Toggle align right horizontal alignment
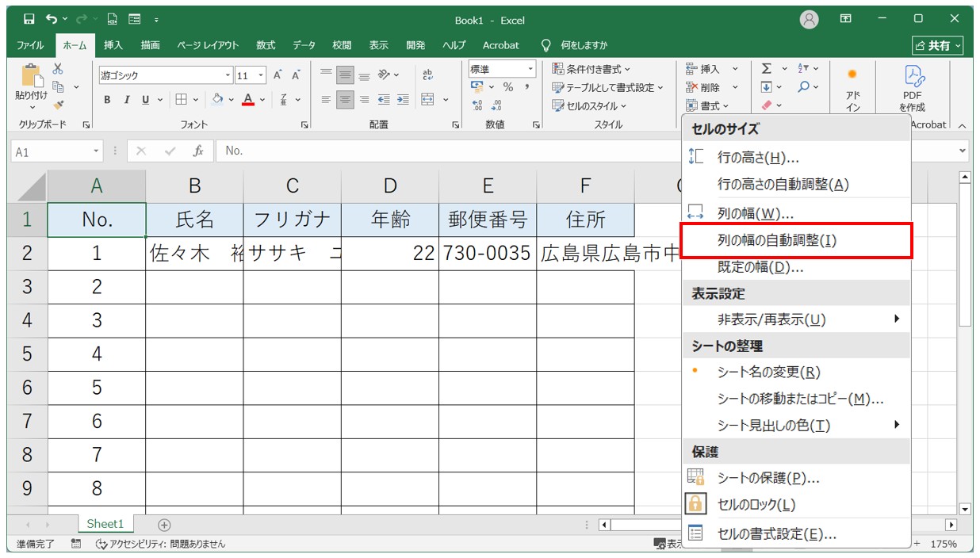The width and height of the screenshot is (980, 558). point(364,100)
